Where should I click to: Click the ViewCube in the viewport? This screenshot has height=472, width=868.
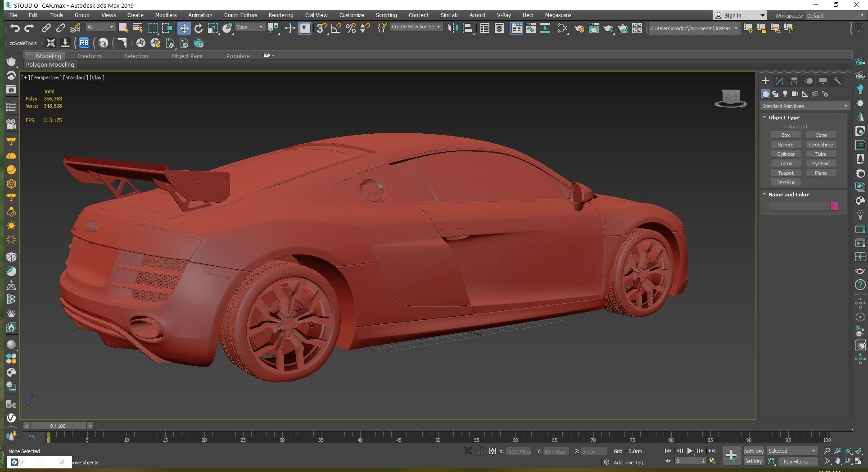click(x=731, y=99)
